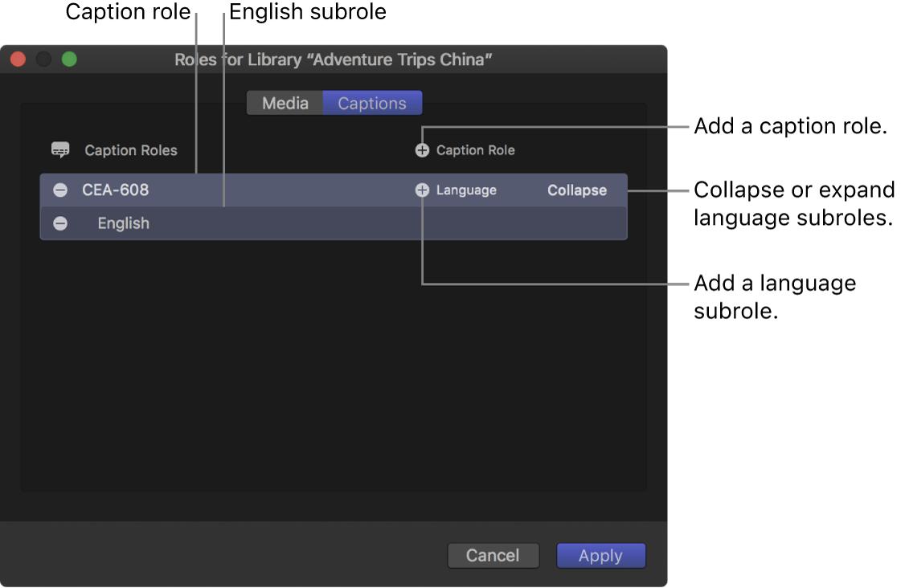The width and height of the screenshot is (905, 588).
Task: Collapse the CEA-608 language subroles
Action: tap(576, 190)
